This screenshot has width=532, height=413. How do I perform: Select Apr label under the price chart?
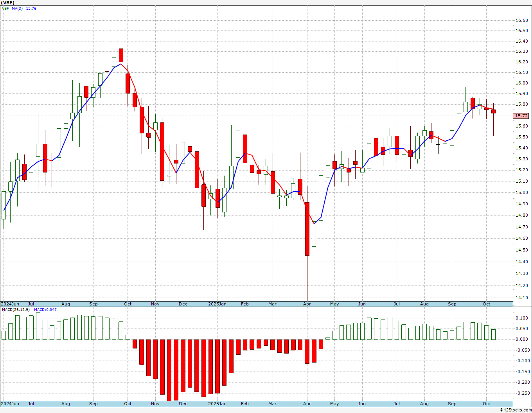point(307,304)
